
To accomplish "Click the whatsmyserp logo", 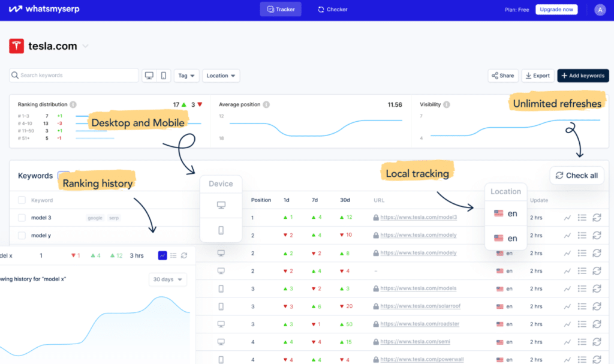I will click(x=44, y=9).
